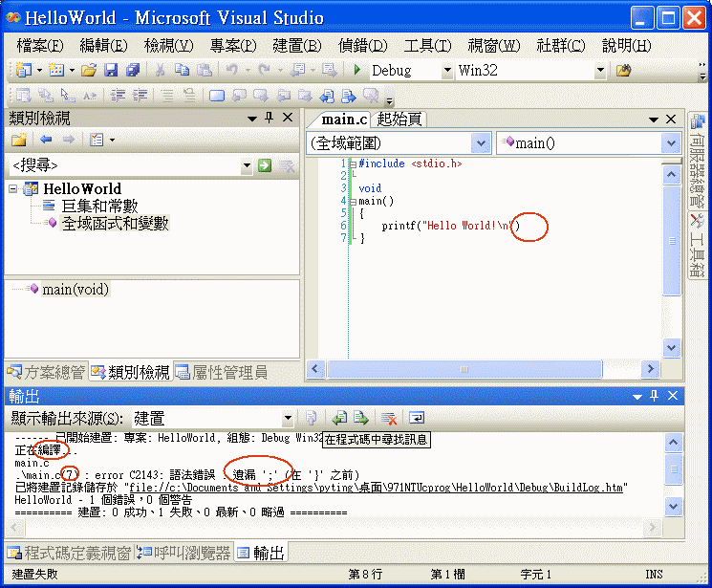Open the Class View search history dropdown
The image size is (712, 588).
click(247, 165)
